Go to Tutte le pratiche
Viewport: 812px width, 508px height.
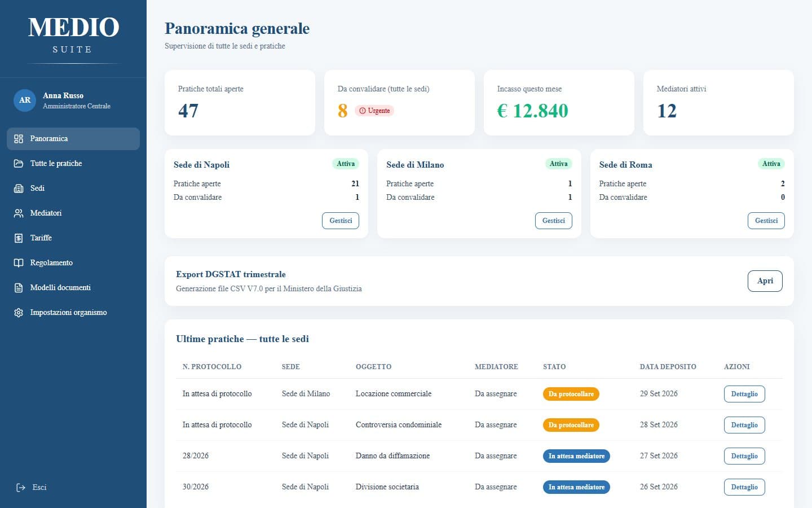[x=73, y=164]
